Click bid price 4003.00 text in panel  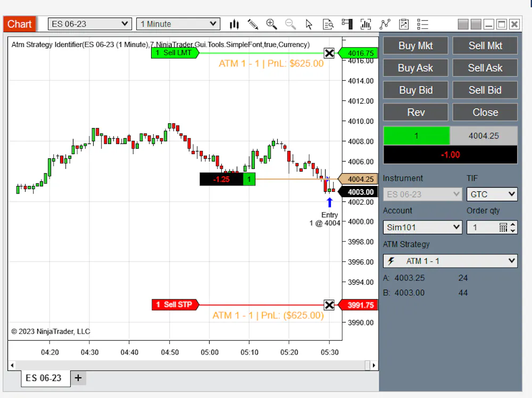[410, 293]
